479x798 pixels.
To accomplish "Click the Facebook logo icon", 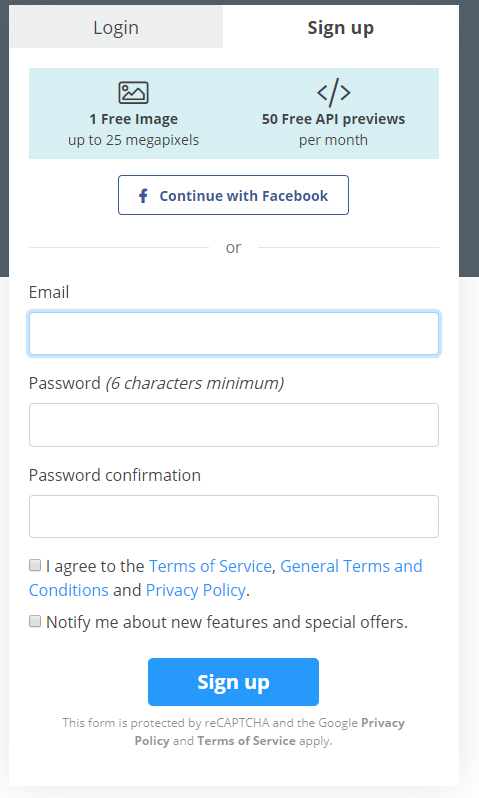I will 144,196.
